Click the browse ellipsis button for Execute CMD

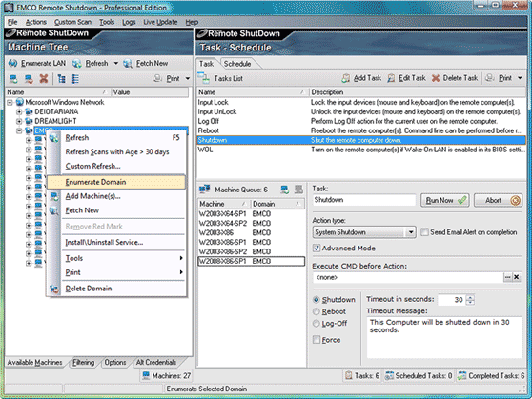(507, 277)
